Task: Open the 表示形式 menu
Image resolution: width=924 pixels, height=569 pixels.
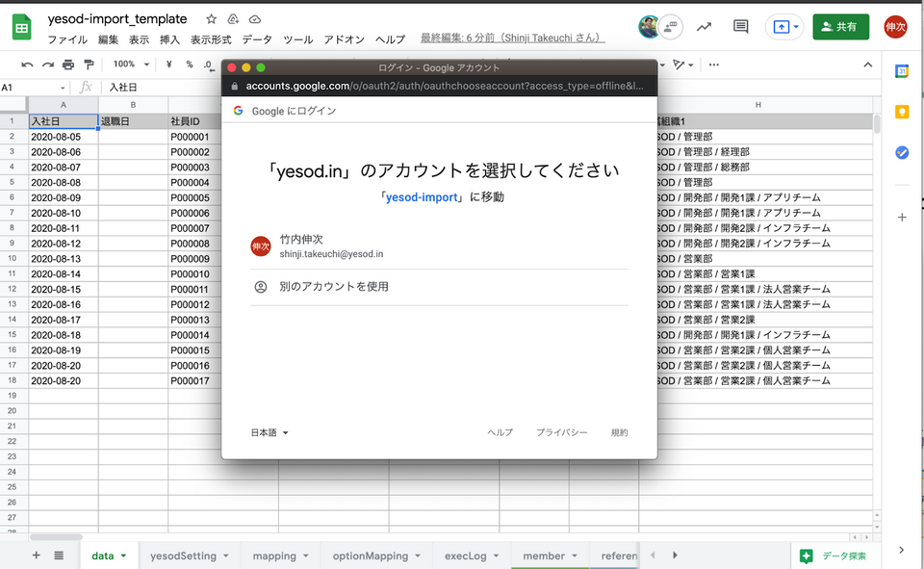Action: [211, 39]
